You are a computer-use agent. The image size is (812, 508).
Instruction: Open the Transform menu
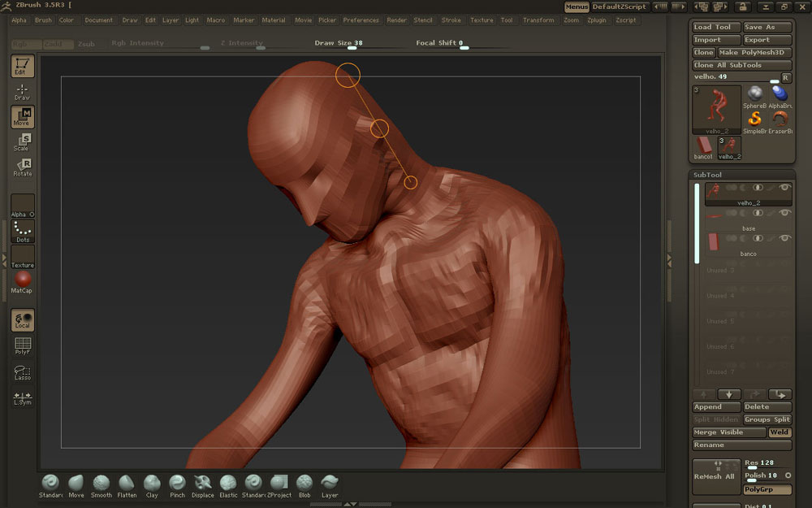coord(538,20)
